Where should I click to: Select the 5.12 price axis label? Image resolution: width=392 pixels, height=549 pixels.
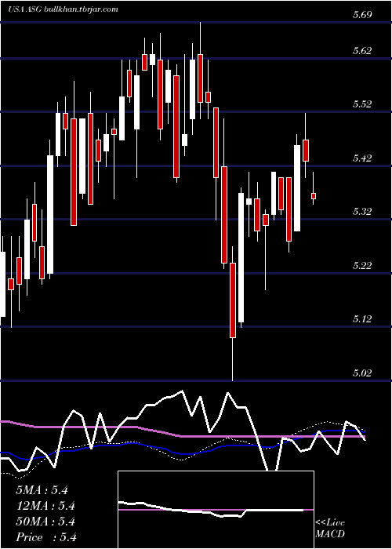pyautogui.click(x=362, y=319)
